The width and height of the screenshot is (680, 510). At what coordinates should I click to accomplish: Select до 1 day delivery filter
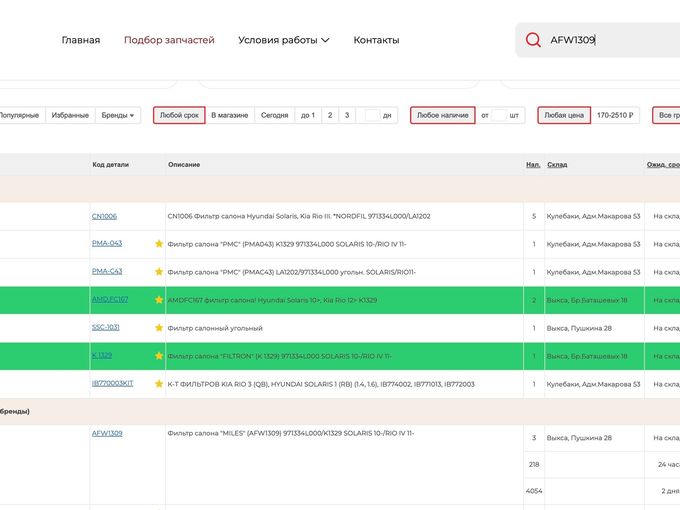pyautogui.click(x=308, y=115)
